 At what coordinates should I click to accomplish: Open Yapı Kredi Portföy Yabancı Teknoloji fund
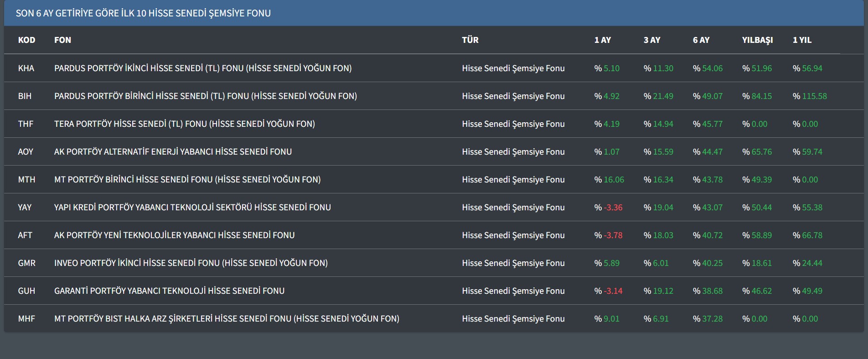(x=192, y=208)
